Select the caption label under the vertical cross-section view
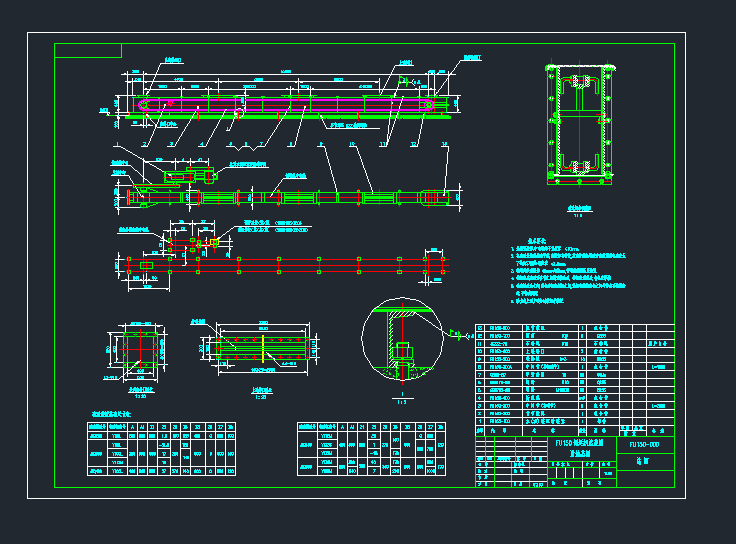 coord(579,209)
